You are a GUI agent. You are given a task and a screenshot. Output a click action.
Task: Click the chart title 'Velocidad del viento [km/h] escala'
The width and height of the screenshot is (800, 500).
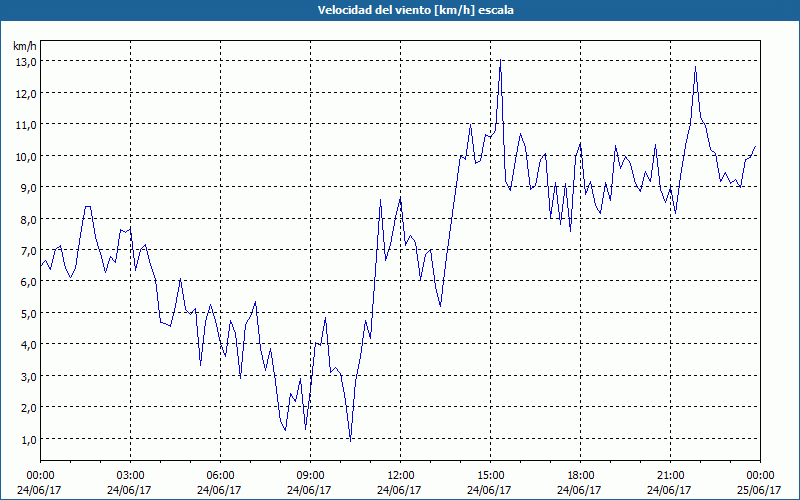[x=415, y=10]
